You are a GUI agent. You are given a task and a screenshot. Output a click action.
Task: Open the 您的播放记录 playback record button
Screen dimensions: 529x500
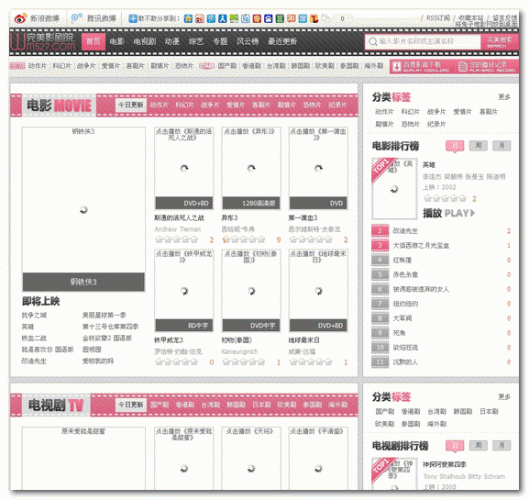(x=487, y=66)
